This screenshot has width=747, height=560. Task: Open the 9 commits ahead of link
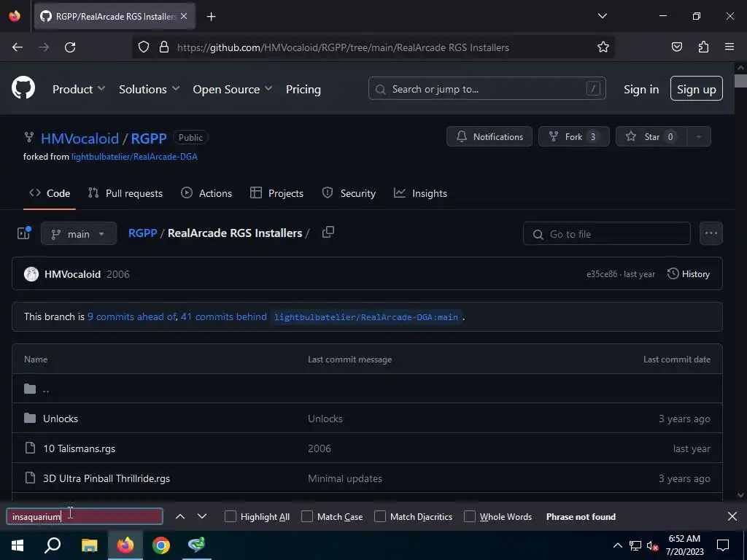[x=132, y=316]
